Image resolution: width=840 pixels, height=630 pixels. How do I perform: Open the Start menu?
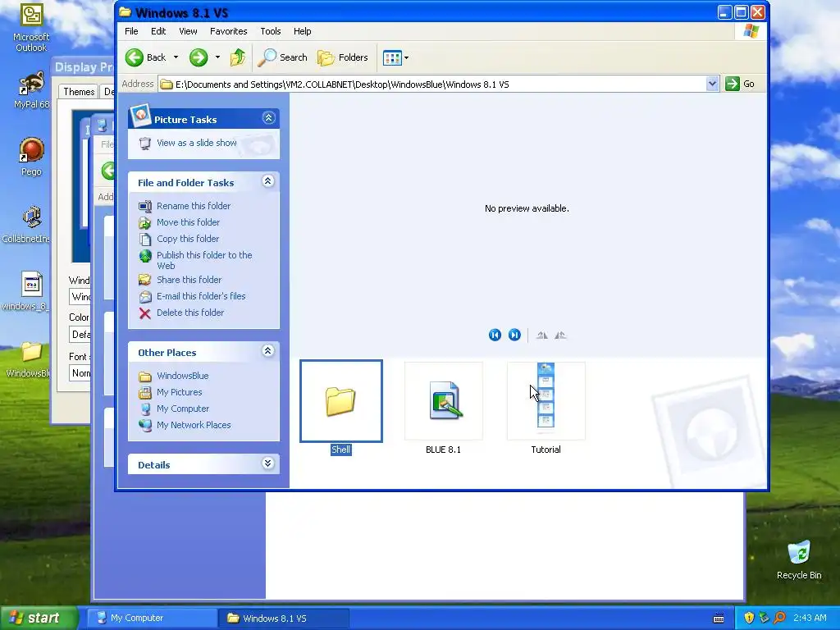click(38, 619)
